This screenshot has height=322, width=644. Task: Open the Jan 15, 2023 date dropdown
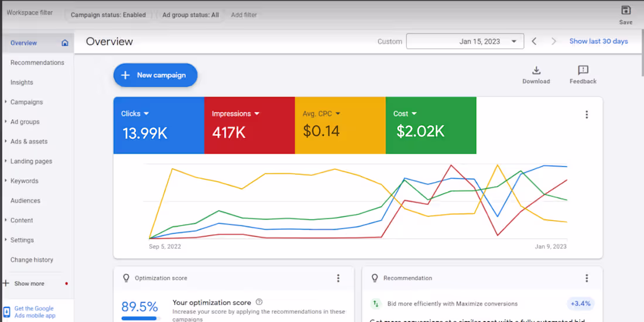[x=465, y=41]
